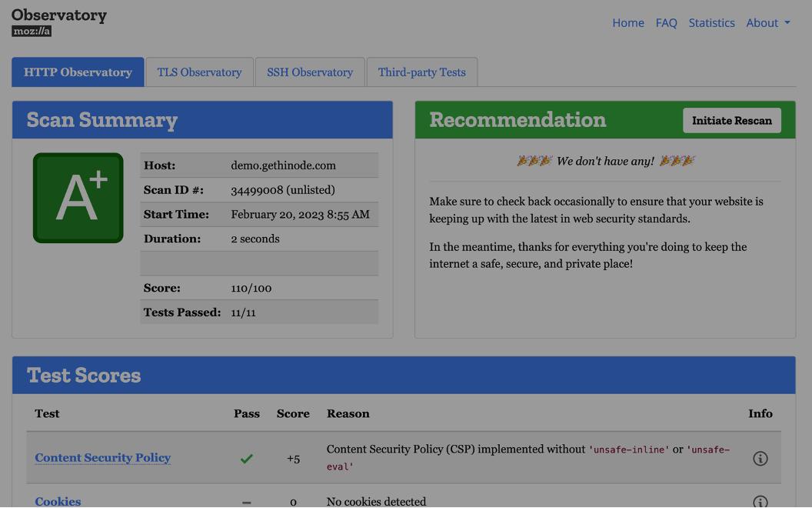Click party popper emojis right of message
This screenshot has width=812, height=508.
tap(677, 161)
